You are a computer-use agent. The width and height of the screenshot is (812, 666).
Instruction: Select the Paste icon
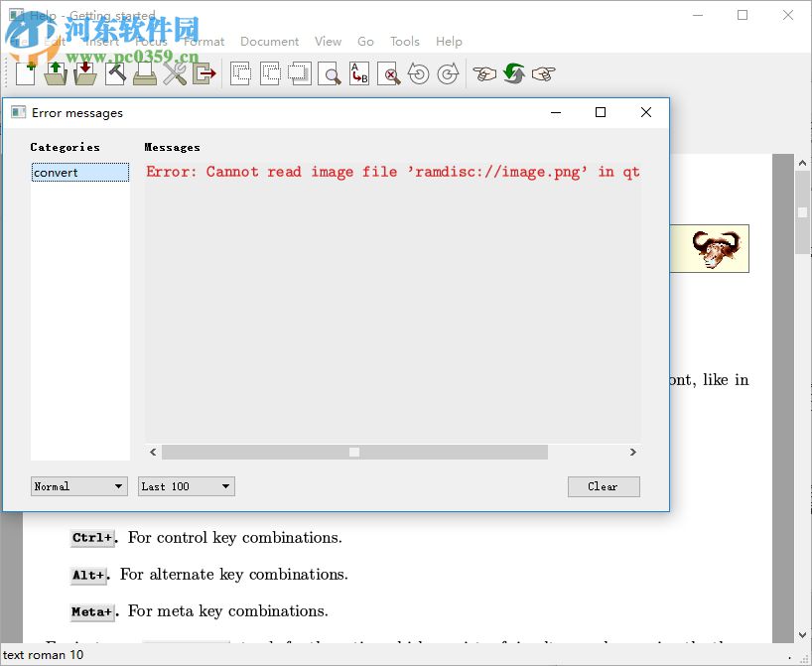point(300,73)
